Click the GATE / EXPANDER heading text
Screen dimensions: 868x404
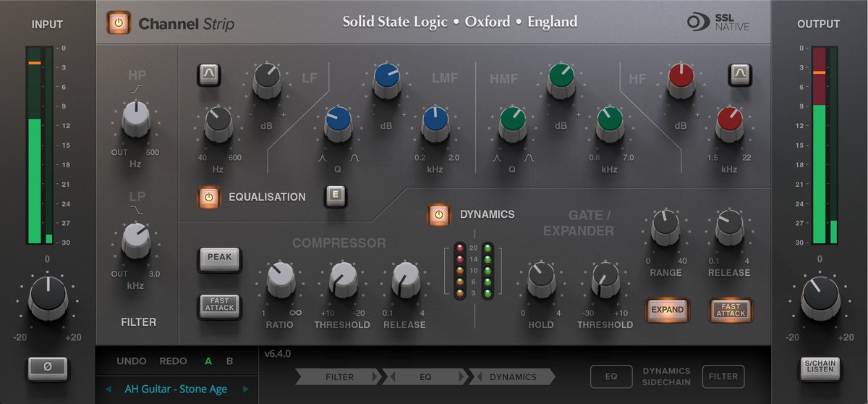[579, 223]
